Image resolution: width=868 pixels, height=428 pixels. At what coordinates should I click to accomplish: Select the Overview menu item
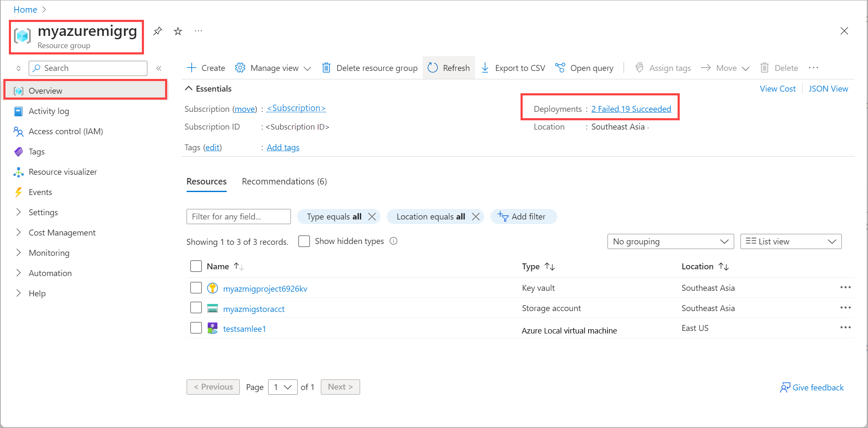[46, 90]
